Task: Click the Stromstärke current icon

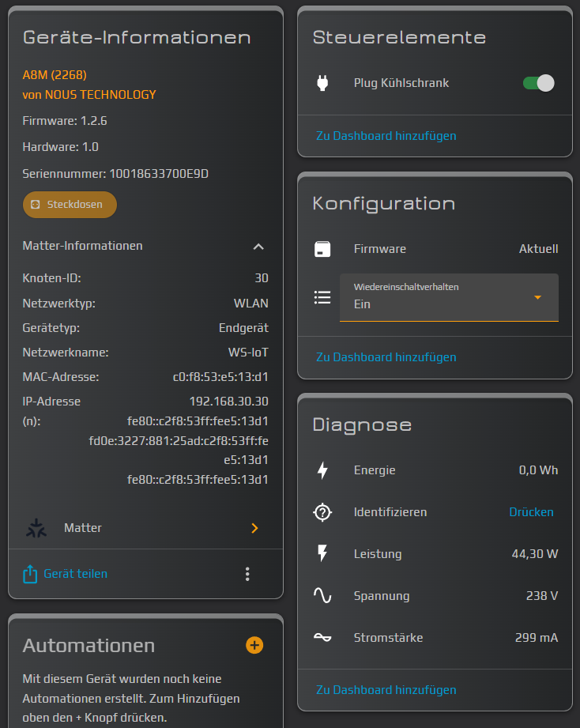Action: (x=322, y=638)
